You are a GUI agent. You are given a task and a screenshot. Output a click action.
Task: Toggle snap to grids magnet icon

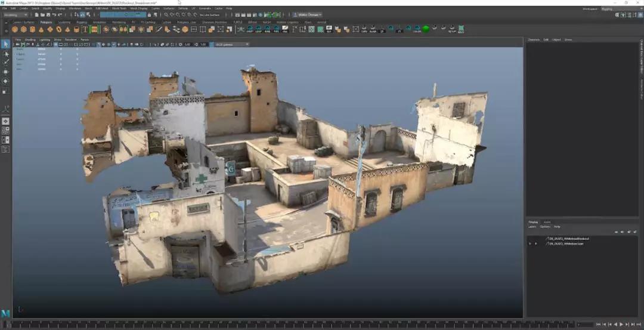click(166, 15)
